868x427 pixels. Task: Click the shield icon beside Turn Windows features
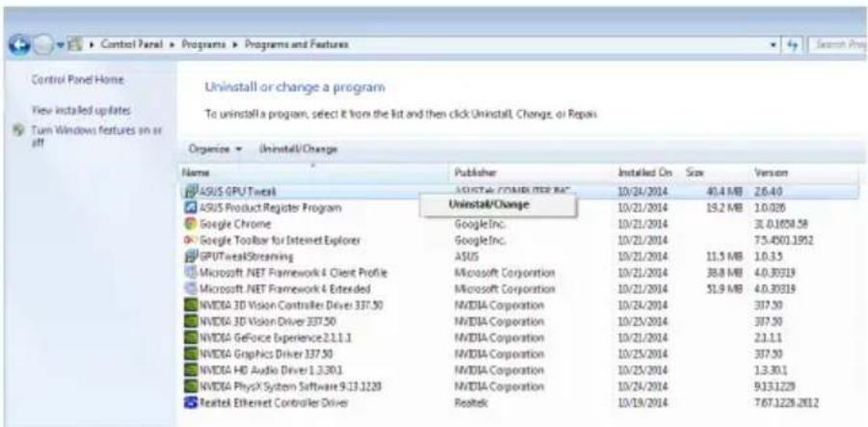[x=19, y=132]
